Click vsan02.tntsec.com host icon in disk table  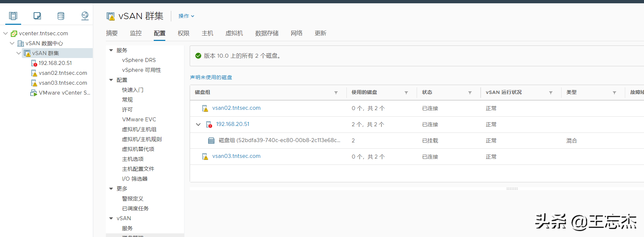(205, 108)
